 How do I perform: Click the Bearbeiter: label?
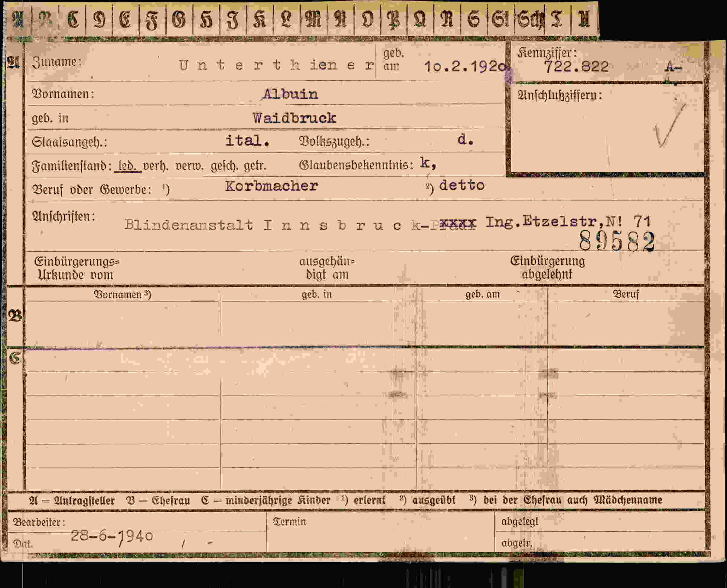click(x=39, y=522)
